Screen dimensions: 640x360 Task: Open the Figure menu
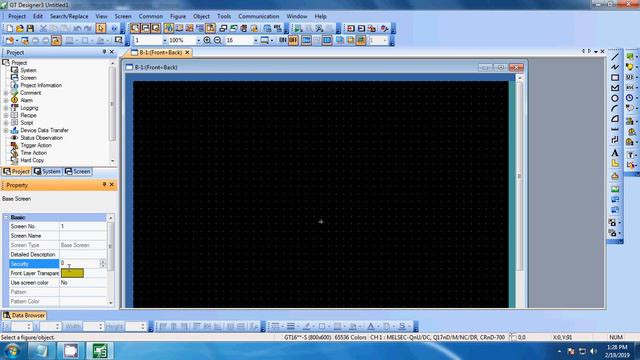[178, 16]
